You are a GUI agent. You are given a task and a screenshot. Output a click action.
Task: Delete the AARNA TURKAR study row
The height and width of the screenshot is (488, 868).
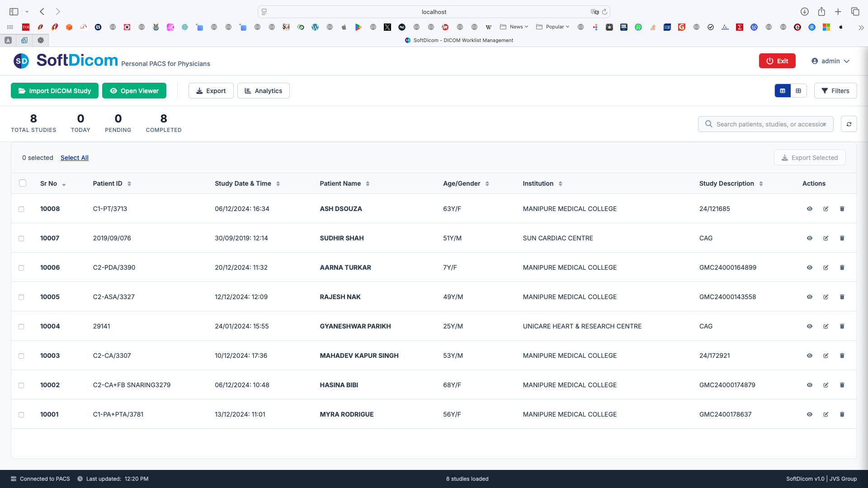[842, 267]
